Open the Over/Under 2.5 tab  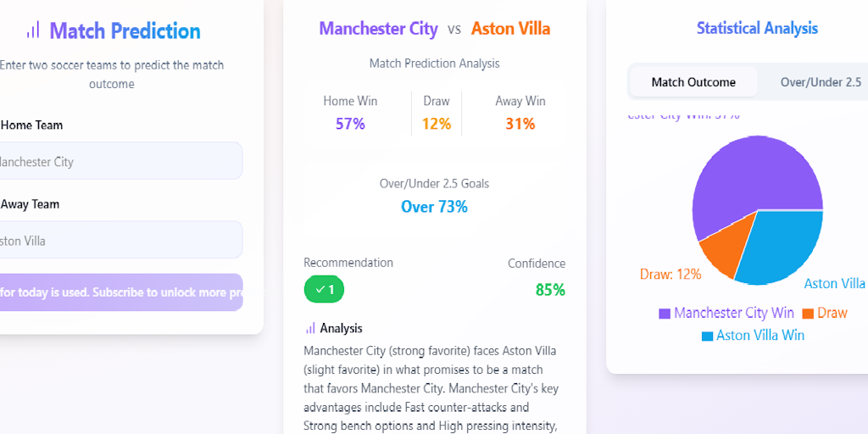(821, 82)
